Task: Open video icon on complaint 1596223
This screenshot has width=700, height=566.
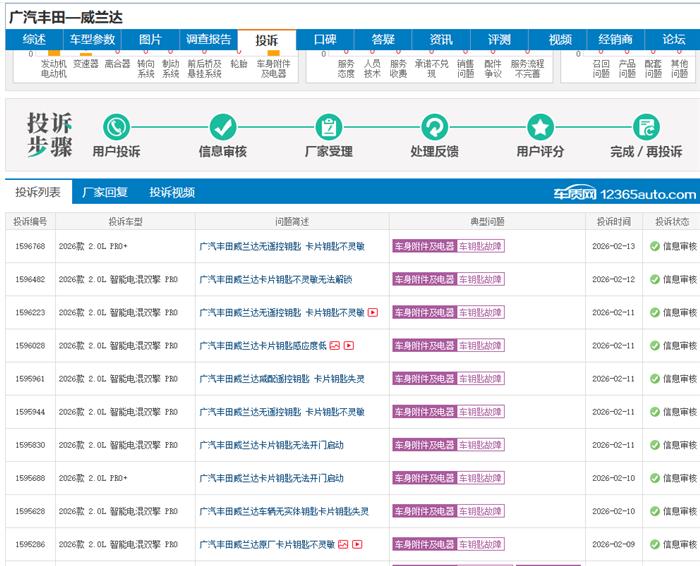Action: (x=373, y=312)
